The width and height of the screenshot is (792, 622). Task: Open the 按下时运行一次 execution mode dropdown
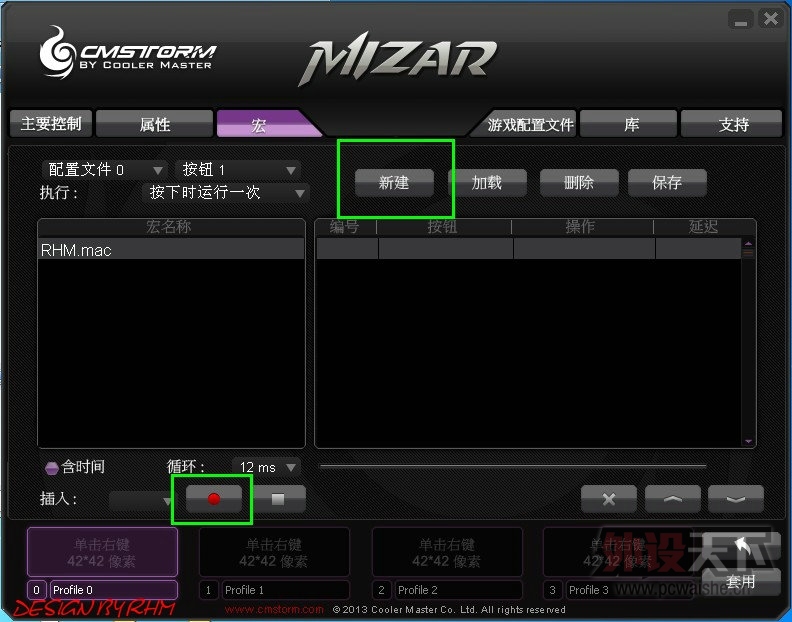(x=226, y=193)
